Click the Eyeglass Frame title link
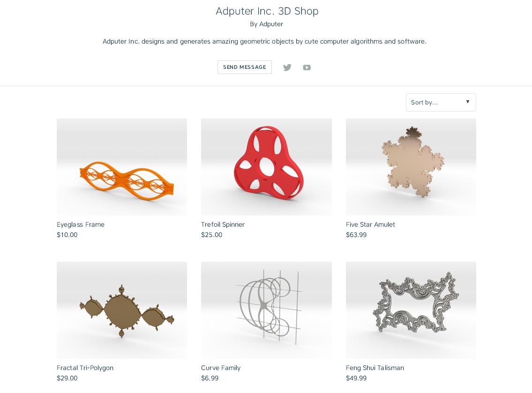 (81, 224)
